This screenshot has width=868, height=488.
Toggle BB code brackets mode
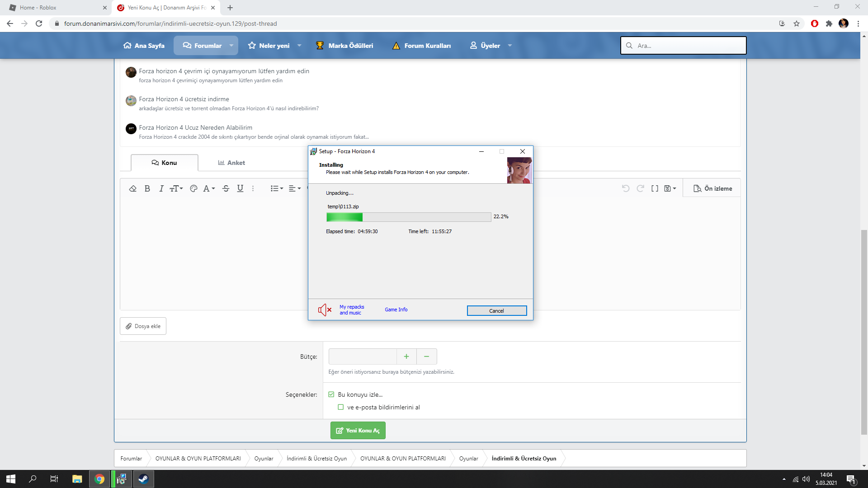(655, 188)
